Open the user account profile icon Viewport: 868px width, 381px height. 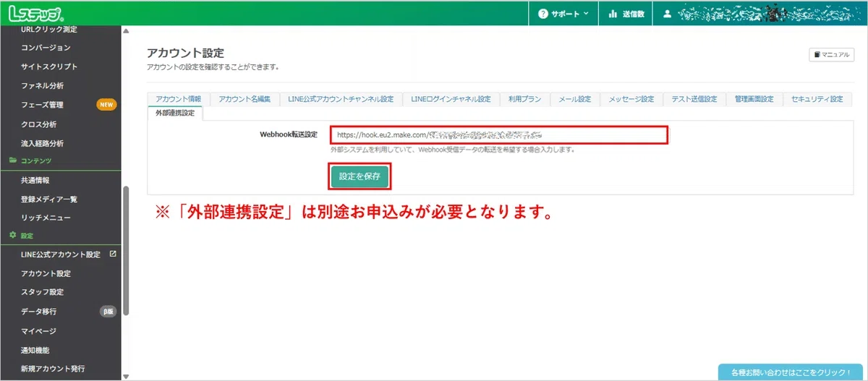(668, 13)
